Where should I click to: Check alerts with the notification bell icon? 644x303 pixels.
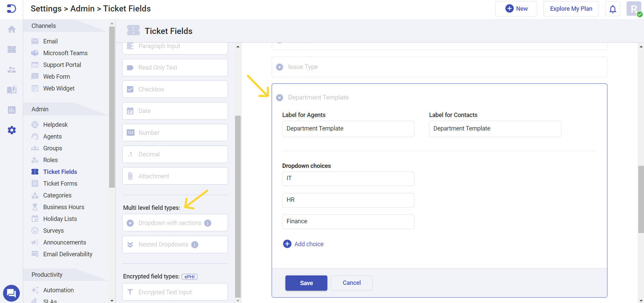pyautogui.click(x=612, y=9)
